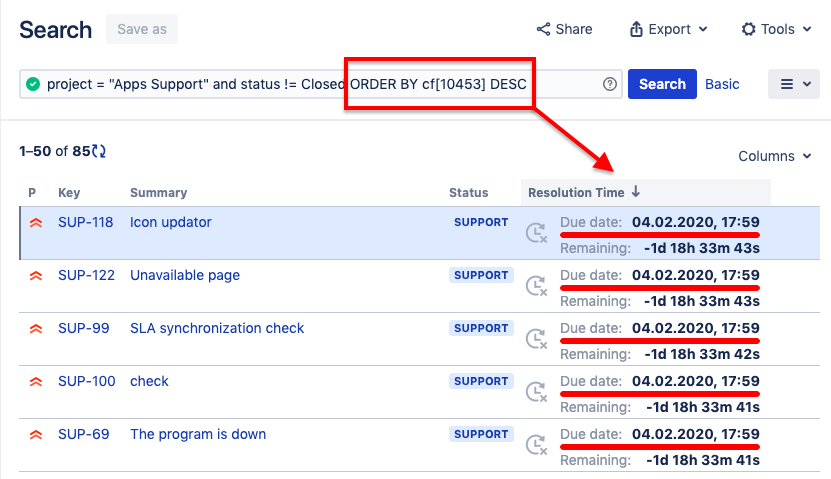The height and width of the screenshot is (479, 831).
Task: Open the 'Unavailable page' issue summary
Action: tap(185, 276)
